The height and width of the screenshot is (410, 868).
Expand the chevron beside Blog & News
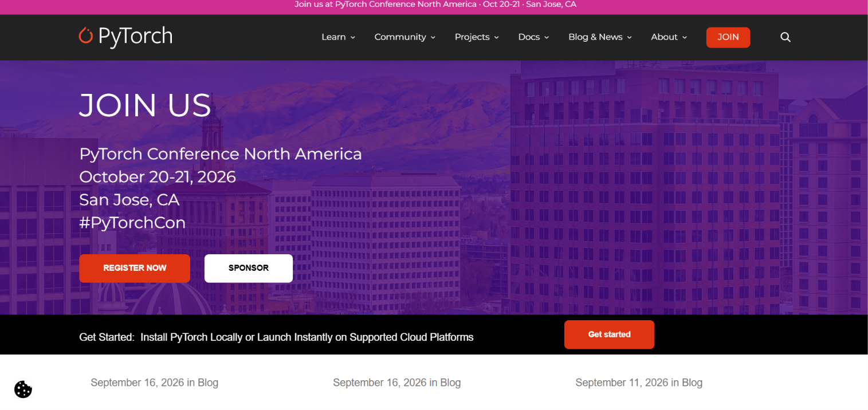pos(629,37)
